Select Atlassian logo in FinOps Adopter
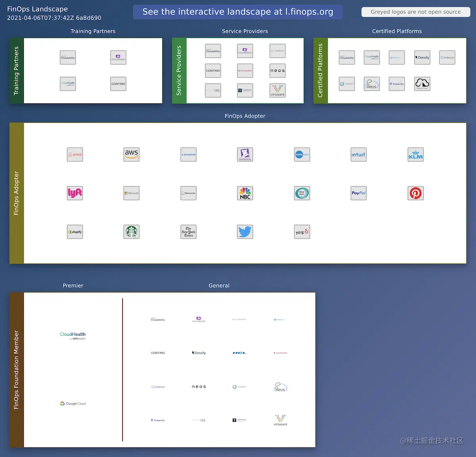Viewport: 476px width, 457px height. click(188, 155)
